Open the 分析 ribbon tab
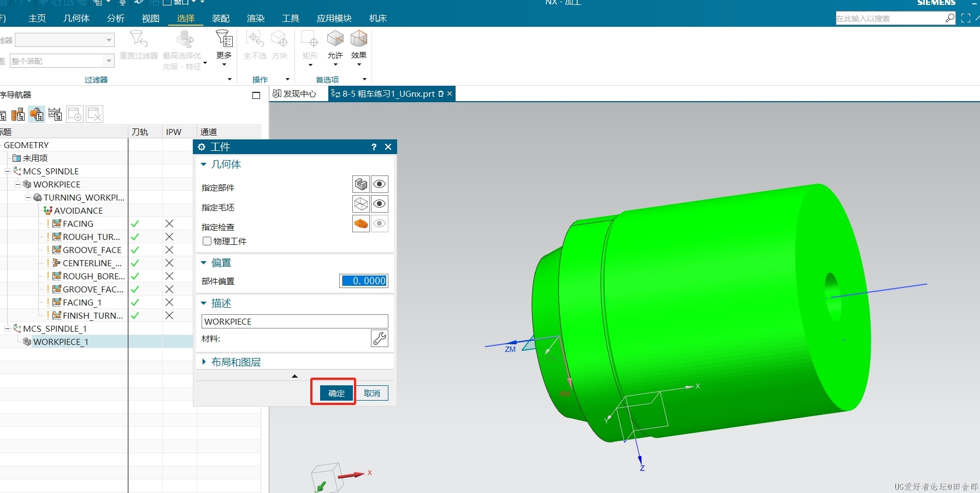 coord(116,19)
